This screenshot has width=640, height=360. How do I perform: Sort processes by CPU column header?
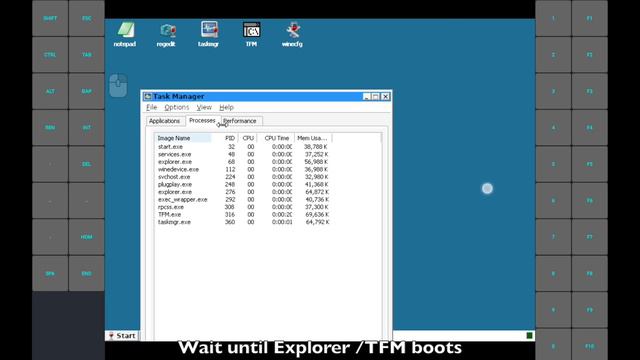(x=248, y=138)
